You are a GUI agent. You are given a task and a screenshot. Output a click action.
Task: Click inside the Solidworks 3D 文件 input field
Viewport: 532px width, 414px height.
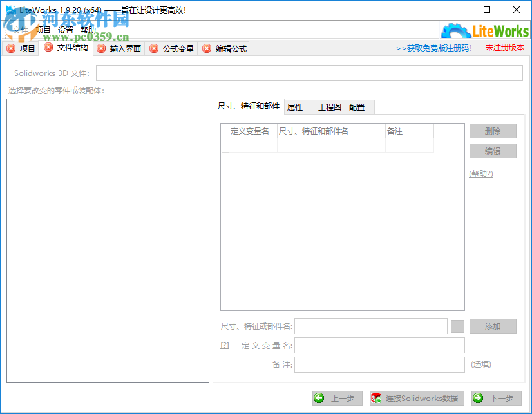(308, 73)
